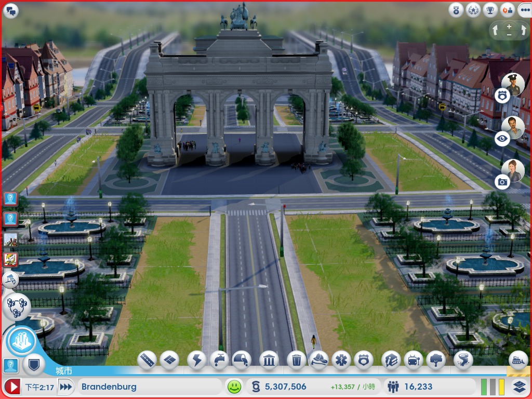
Task: Click the 下午2:17 clock display
Action: point(39,387)
